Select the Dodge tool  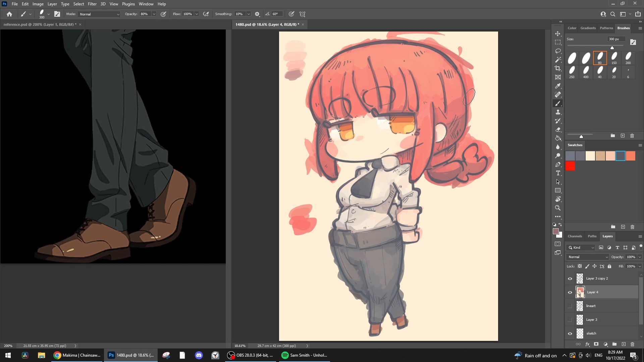[x=558, y=156]
